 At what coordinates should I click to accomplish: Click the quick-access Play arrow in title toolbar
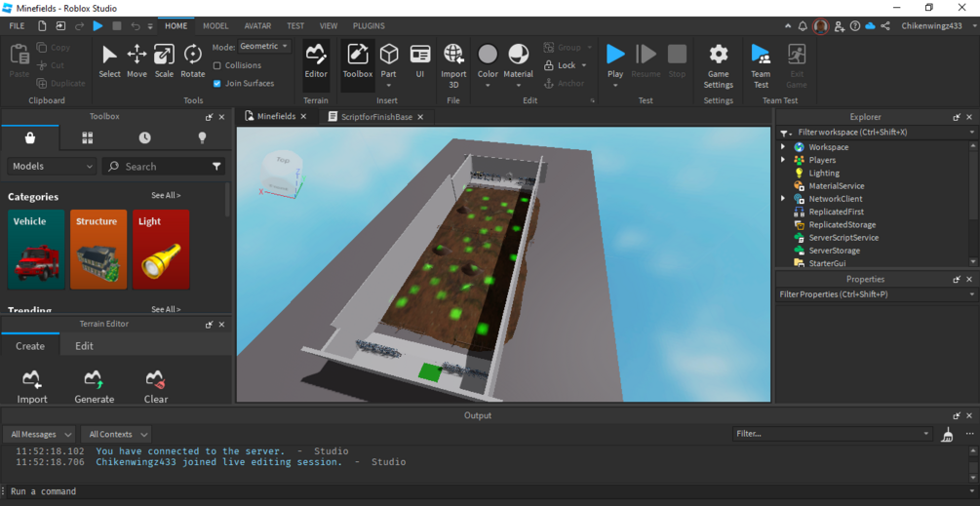98,26
